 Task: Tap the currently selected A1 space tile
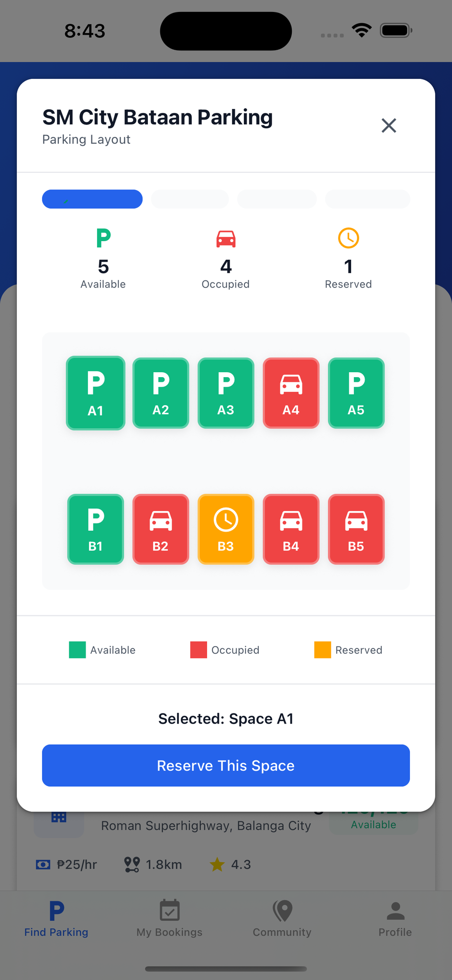tap(96, 393)
